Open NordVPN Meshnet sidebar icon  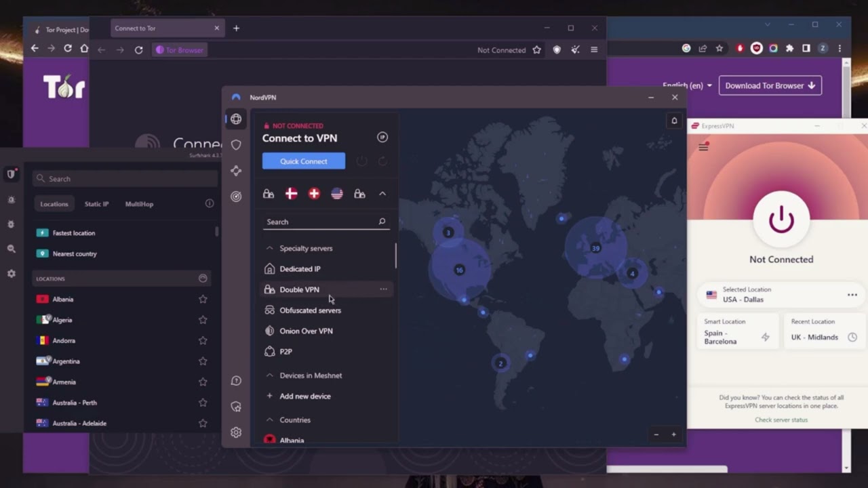(236, 171)
